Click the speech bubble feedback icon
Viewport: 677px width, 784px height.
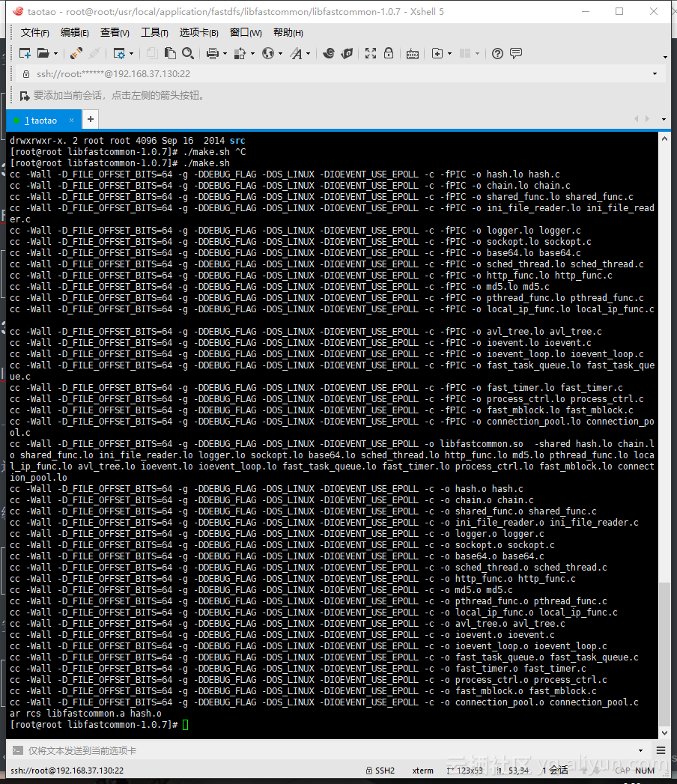pos(516,53)
